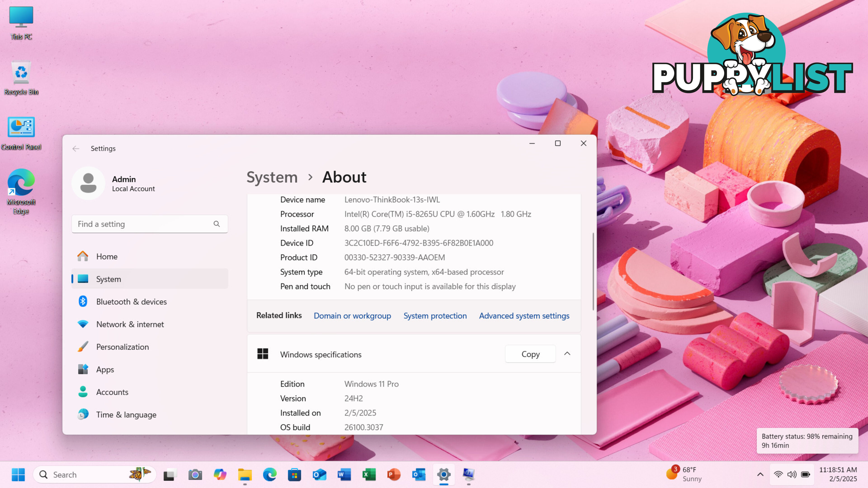Open Outlook (new) from the taskbar
This screenshot has height=488, width=868.
tap(319, 474)
